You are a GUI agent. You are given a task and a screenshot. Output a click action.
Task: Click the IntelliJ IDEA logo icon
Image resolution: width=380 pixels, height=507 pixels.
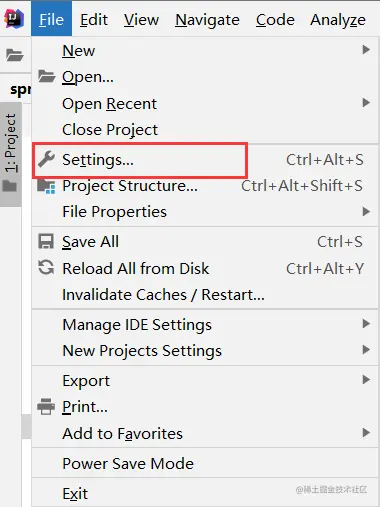click(x=14, y=19)
